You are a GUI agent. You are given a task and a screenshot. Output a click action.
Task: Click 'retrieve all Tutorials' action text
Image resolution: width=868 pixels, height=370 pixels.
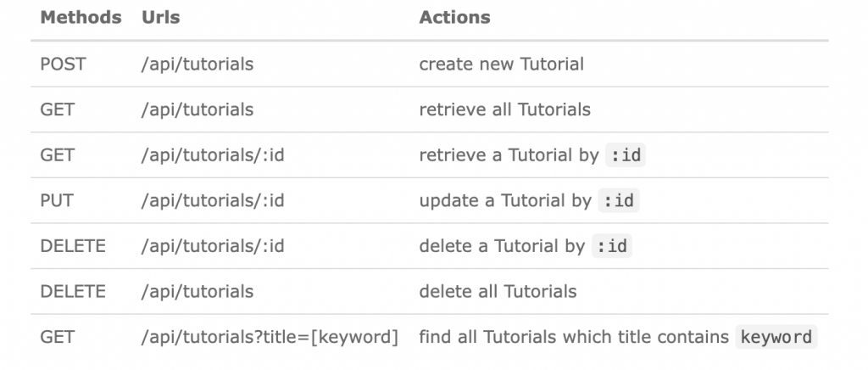pos(505,109)
